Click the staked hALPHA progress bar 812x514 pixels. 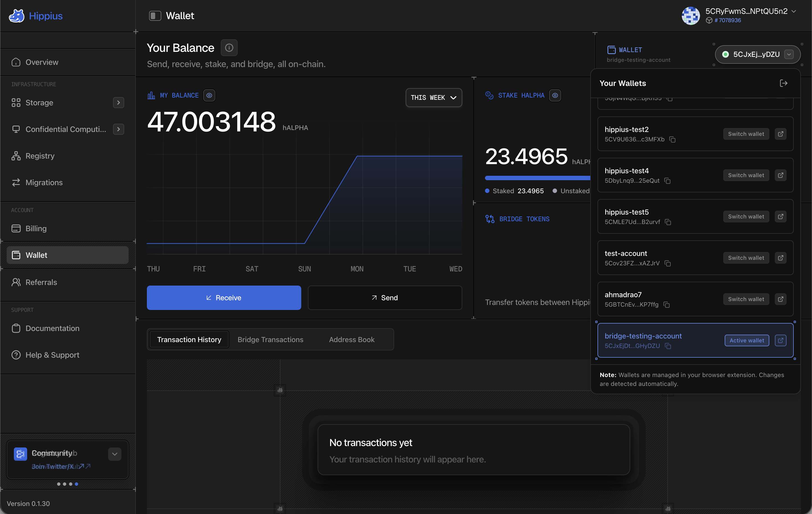[x=538, y=178]
